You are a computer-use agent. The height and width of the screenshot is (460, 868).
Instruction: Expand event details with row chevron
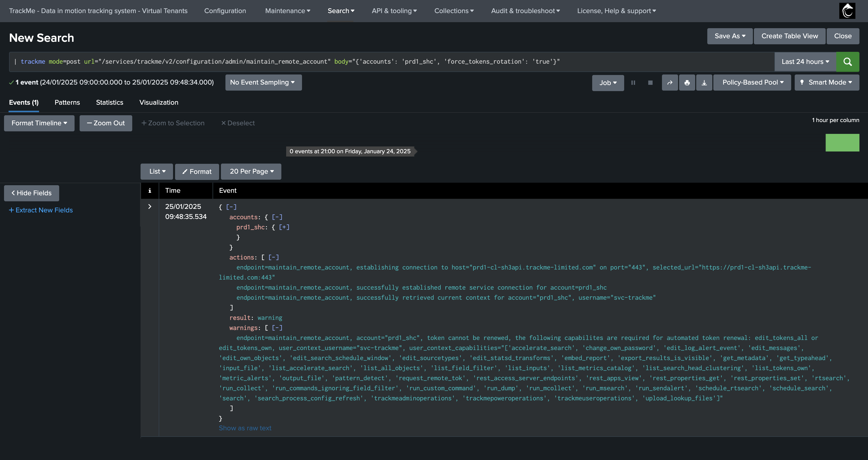pyautogui.click(x=150, y=206)
